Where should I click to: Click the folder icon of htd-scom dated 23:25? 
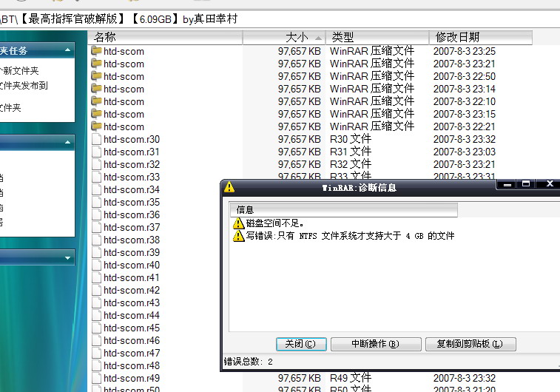[x=96, y=51]
